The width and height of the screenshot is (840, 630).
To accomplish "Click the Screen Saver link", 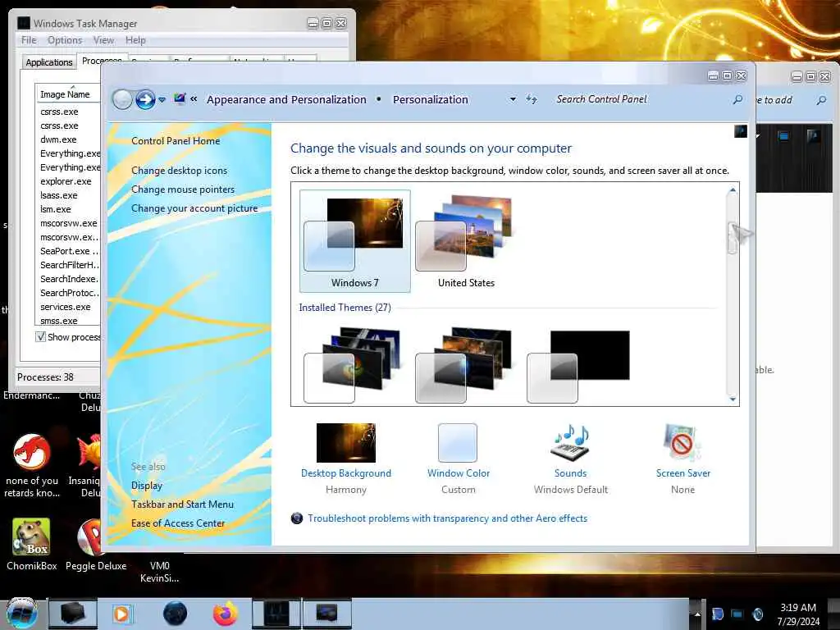I will click(x=683, y=473).
